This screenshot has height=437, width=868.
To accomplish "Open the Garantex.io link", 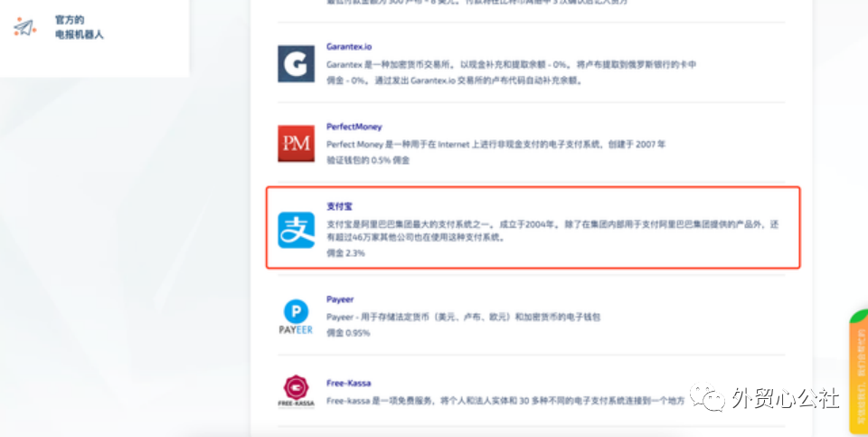I will coord(349,47).
